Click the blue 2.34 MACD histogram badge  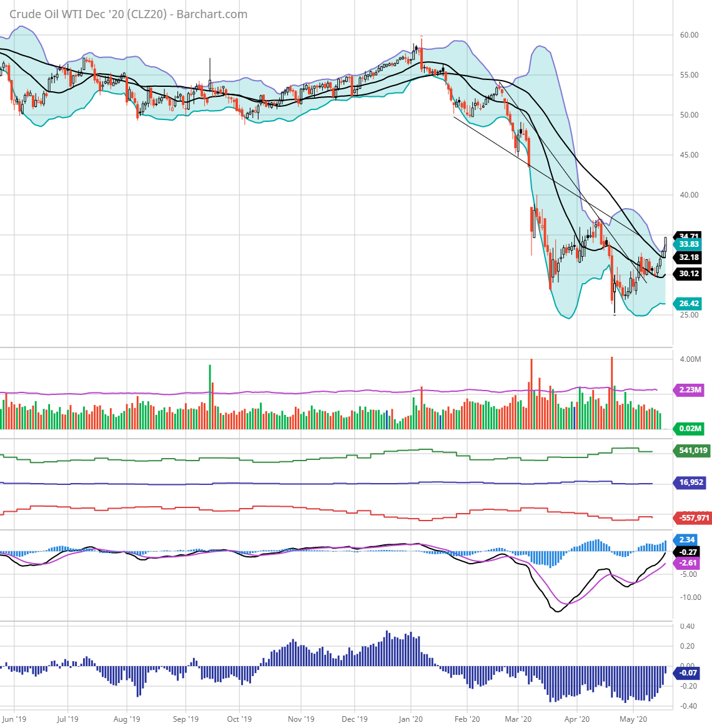tap(686, 539)
